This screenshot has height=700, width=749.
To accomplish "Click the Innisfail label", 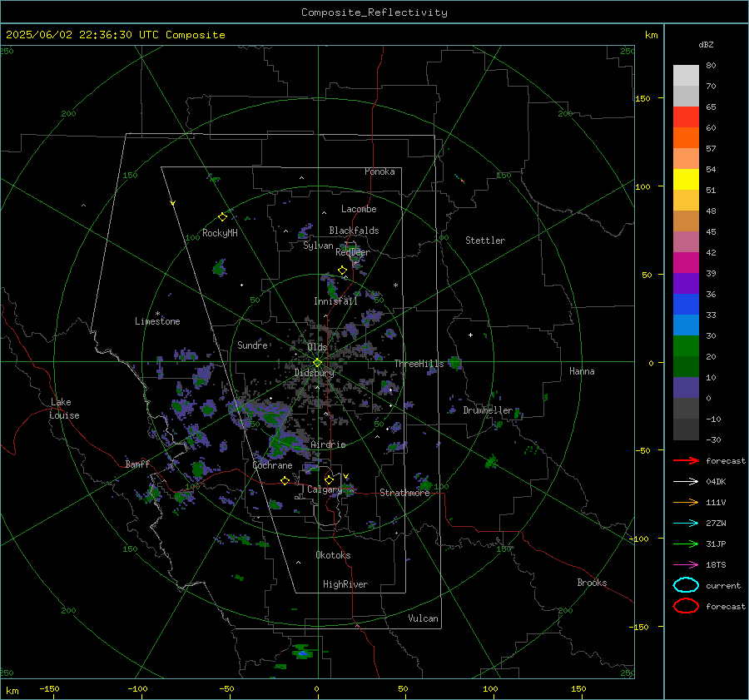I will (x=335, y=301).
